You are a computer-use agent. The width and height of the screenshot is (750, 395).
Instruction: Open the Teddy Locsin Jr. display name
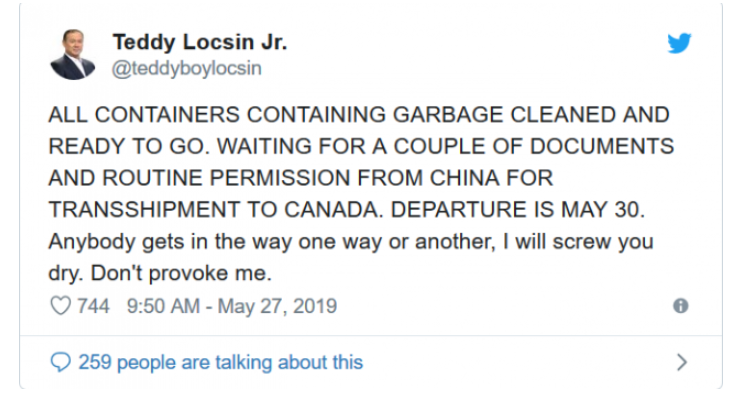point(200,42)
